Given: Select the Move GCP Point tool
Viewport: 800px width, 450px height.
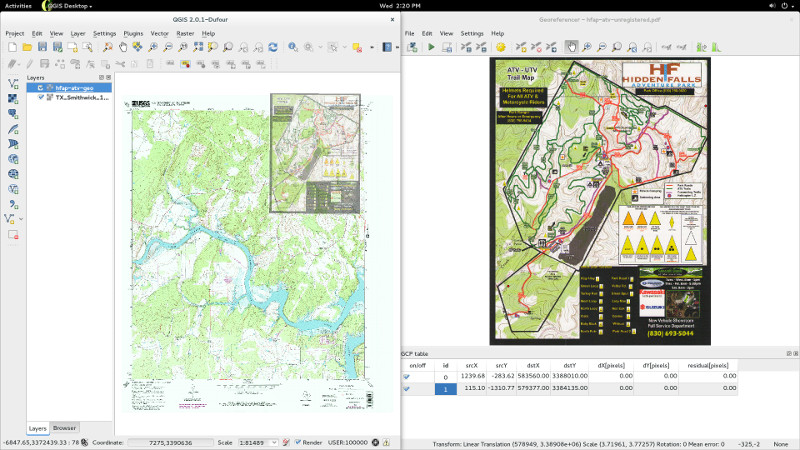Looking at the screenshot, I should pos(551,47).
